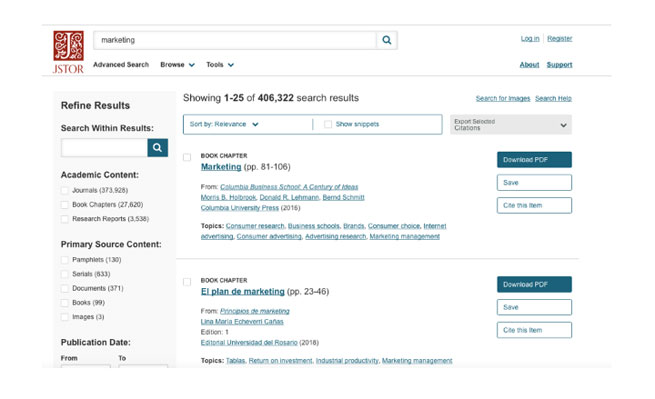Viewport: 655px width, 399px height.
Task: Download PDF for El plan de marketing
Action: tap(534, 284)
